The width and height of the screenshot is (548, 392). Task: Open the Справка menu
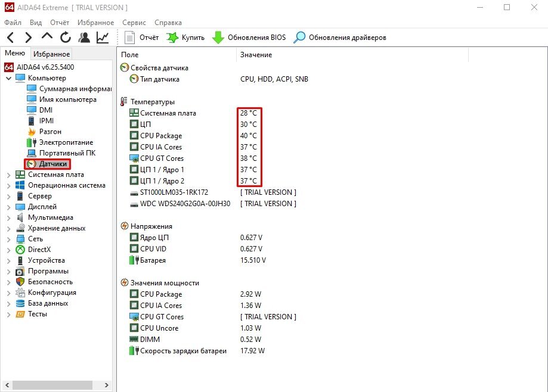(168, 22)
